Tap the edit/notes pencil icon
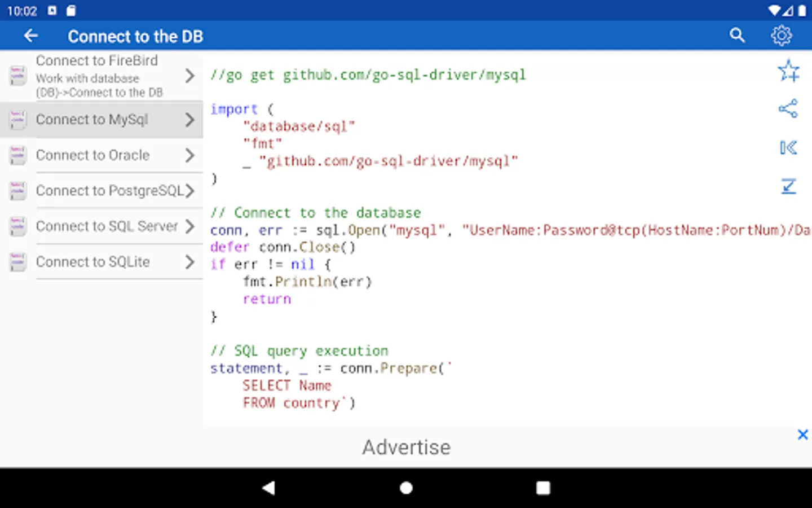The height and width of the screenshot is (508, 812). point(788,186)
